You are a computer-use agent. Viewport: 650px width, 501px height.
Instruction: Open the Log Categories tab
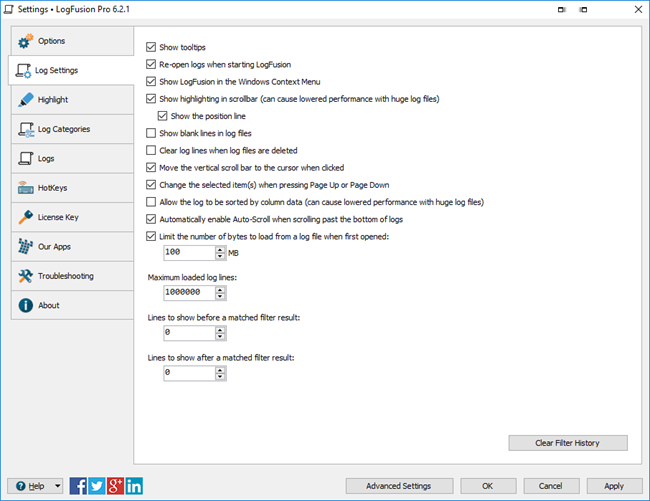[x=72, y=129]
